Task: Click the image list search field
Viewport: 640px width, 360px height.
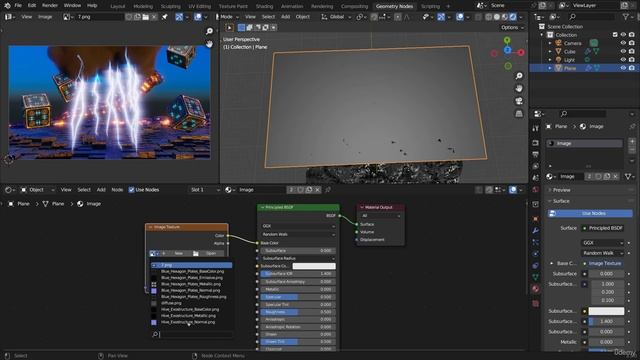Action: click(192, 335)
